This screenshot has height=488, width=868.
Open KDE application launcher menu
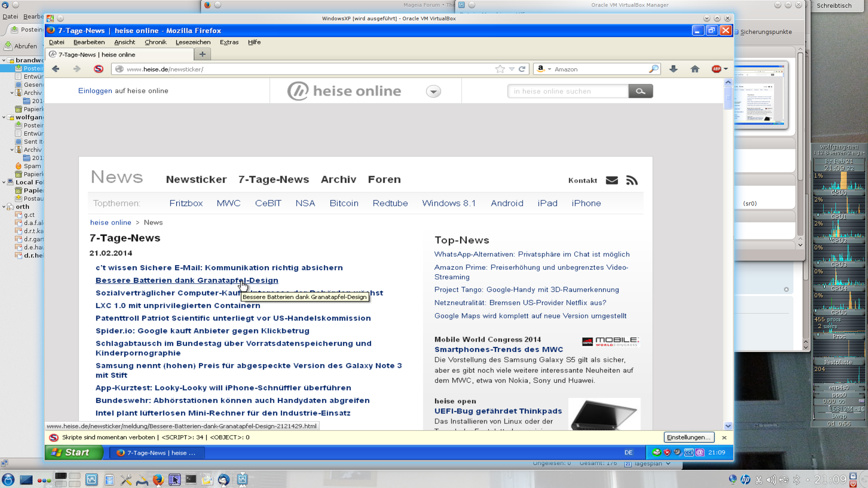[x=8, y=479]
